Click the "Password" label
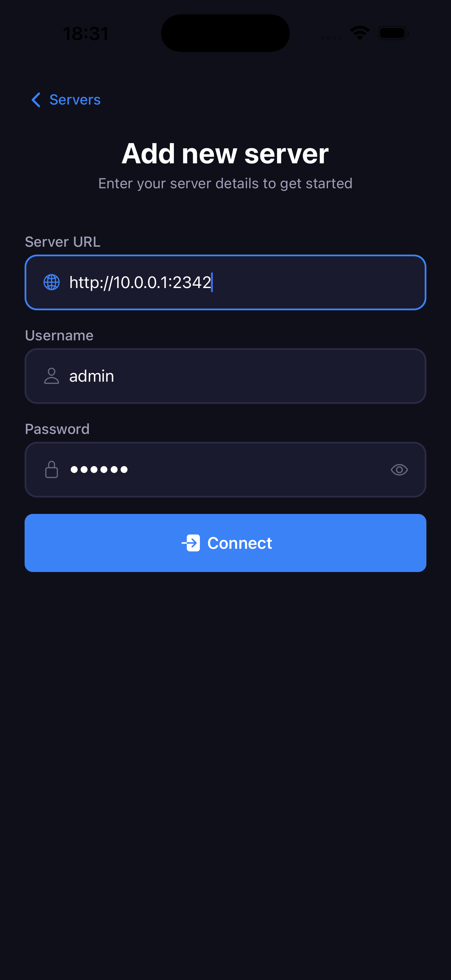 coord(57,429)
